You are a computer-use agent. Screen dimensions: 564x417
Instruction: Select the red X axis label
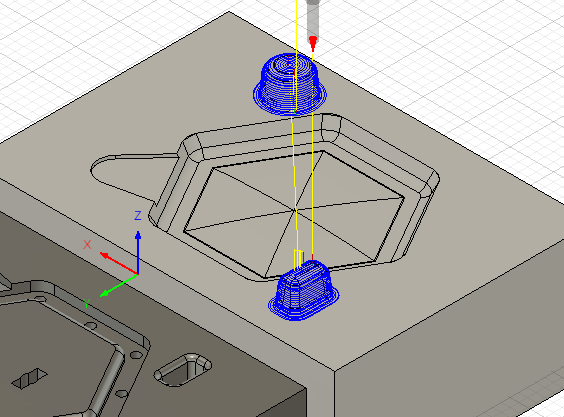(87, 245)
